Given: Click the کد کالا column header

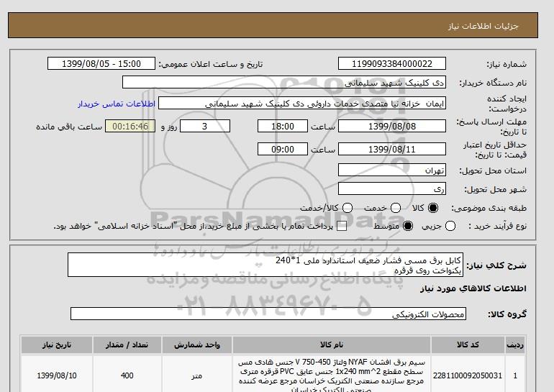Looking at the screenshot, I should pos(468,345).
